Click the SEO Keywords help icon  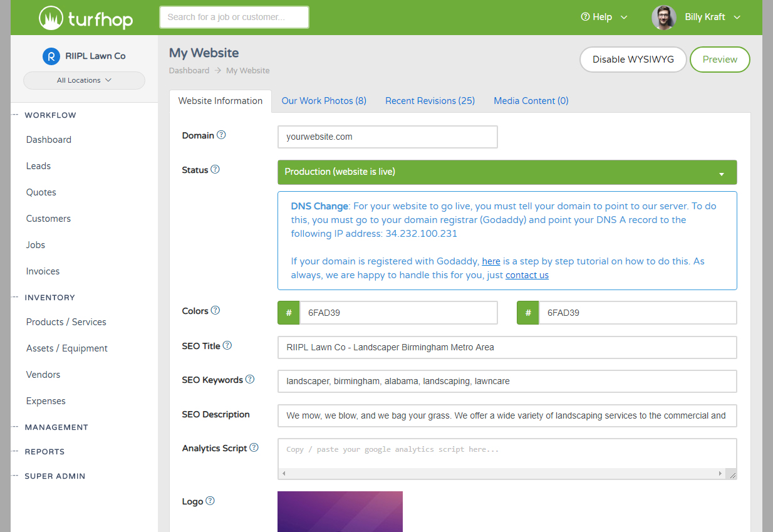tap(251, 378)
